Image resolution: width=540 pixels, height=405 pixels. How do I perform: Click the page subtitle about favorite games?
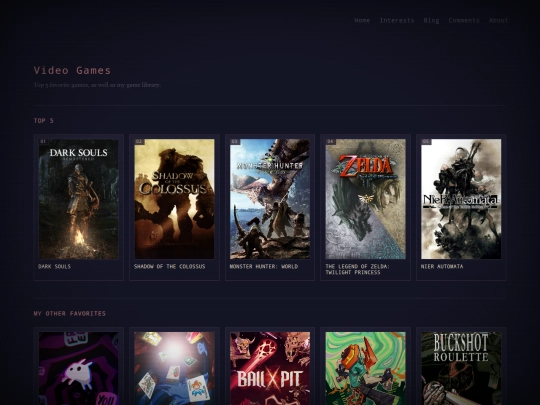(97, 85)
